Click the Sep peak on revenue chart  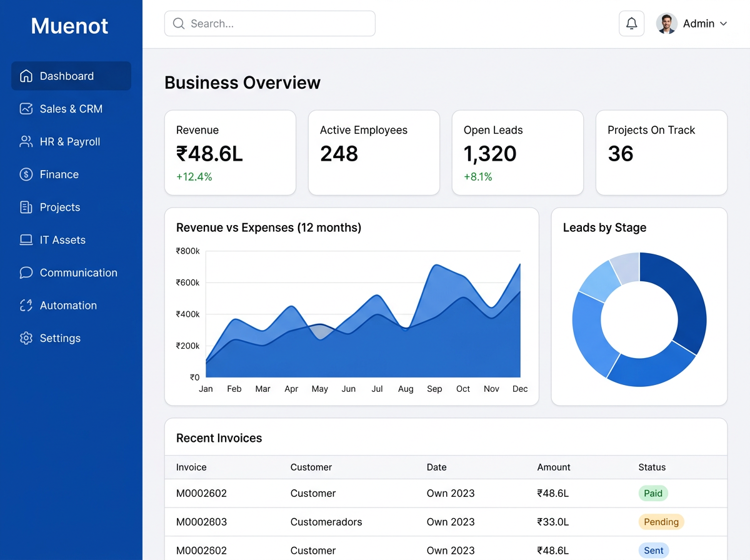436,266
